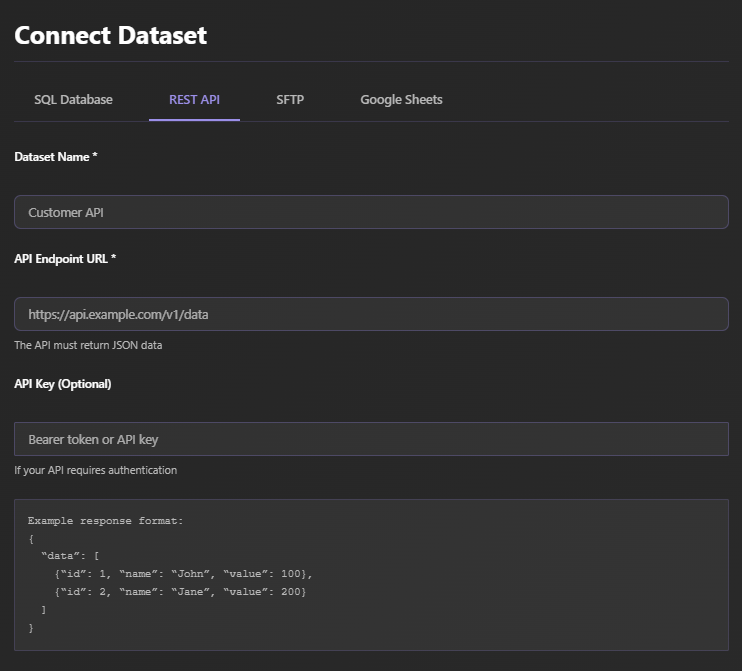This screenshot has height=671, width=742.
Task: Click the API Key token field
Action: [x=371, y=439]
